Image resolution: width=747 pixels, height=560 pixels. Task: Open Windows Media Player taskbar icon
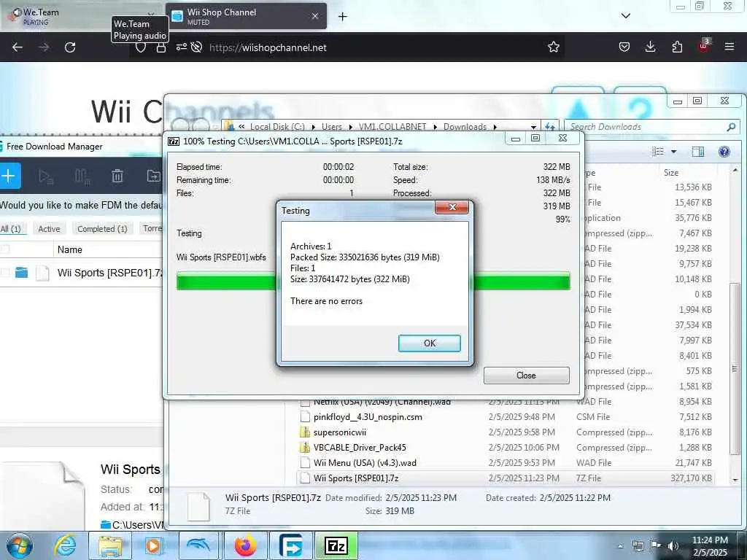click(x=154, y=545)
